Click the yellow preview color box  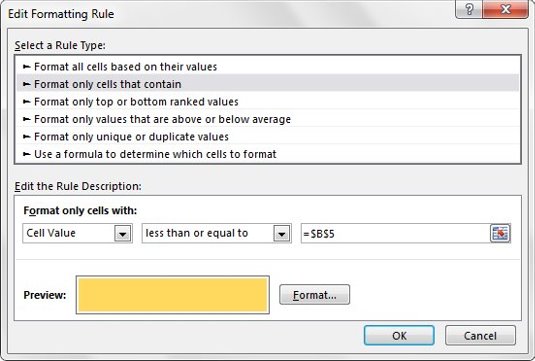[173, 295]
